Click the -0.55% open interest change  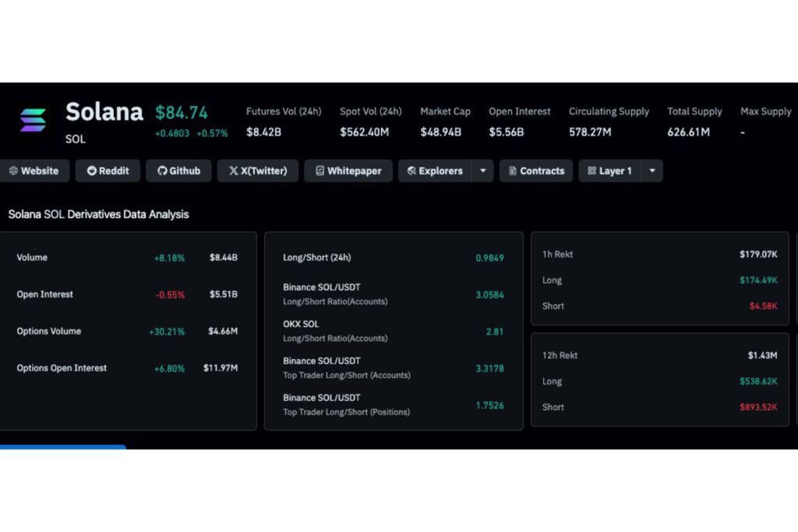[171, 294]
